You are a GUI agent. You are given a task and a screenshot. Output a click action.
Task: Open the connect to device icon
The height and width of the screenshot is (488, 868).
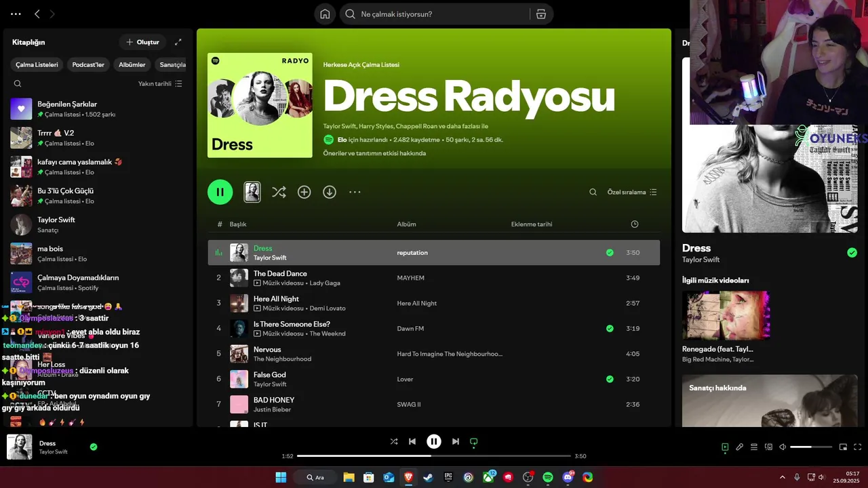click(768, 447)
